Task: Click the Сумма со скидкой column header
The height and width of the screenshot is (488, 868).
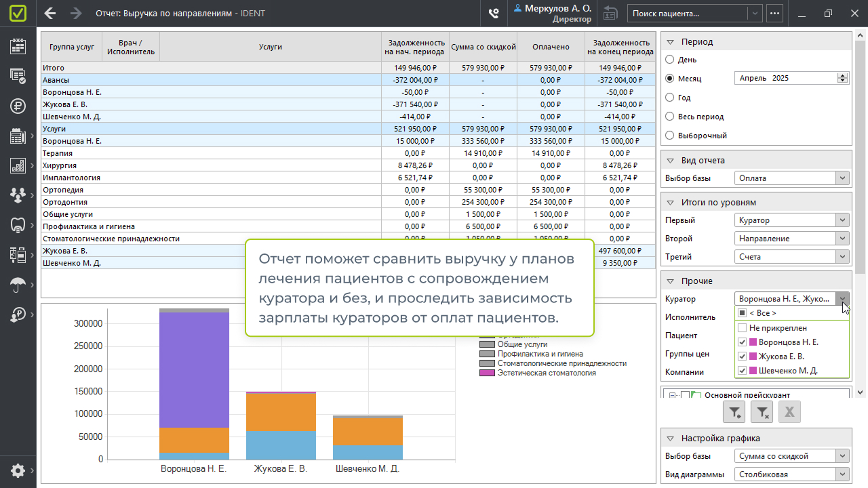Action: (x=483, y=47)
